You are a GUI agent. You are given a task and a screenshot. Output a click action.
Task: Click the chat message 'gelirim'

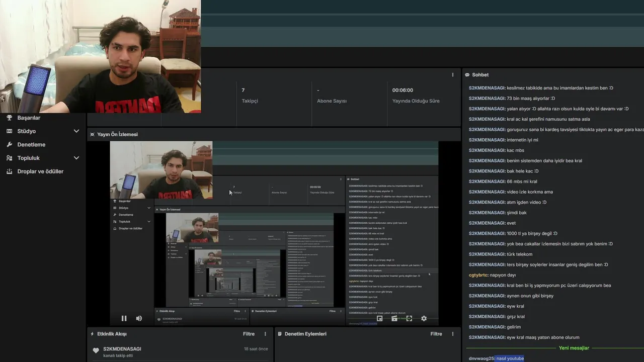tap(514, 327)
